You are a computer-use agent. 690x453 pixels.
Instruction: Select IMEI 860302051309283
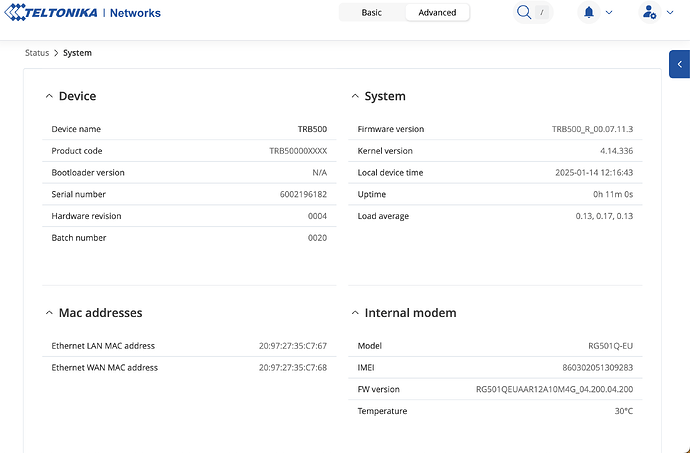tap(598, 368)
